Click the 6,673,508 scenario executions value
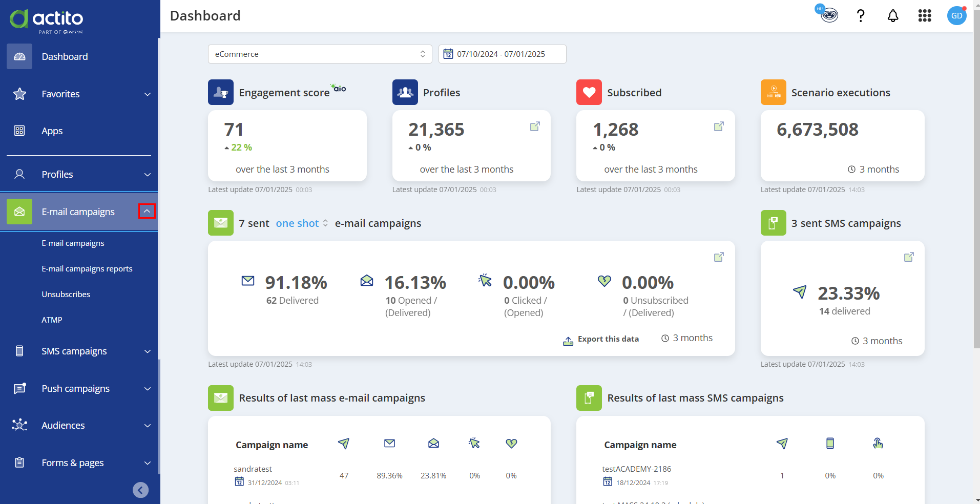980x504 pixels. point(818,130)
